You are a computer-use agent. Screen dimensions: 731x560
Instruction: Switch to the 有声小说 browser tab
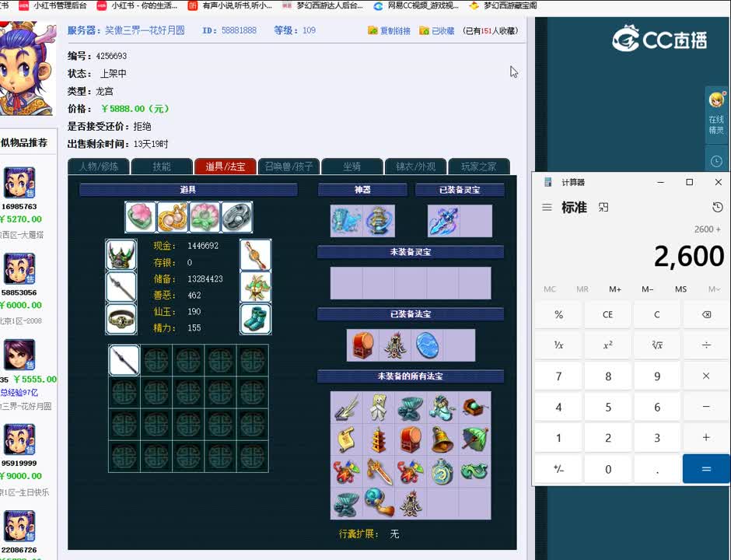tap(230, 5)
